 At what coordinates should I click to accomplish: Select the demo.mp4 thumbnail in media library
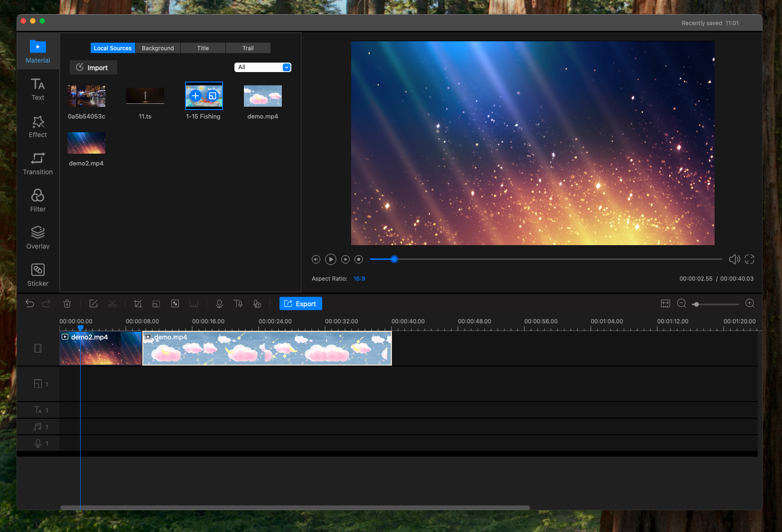263,96
